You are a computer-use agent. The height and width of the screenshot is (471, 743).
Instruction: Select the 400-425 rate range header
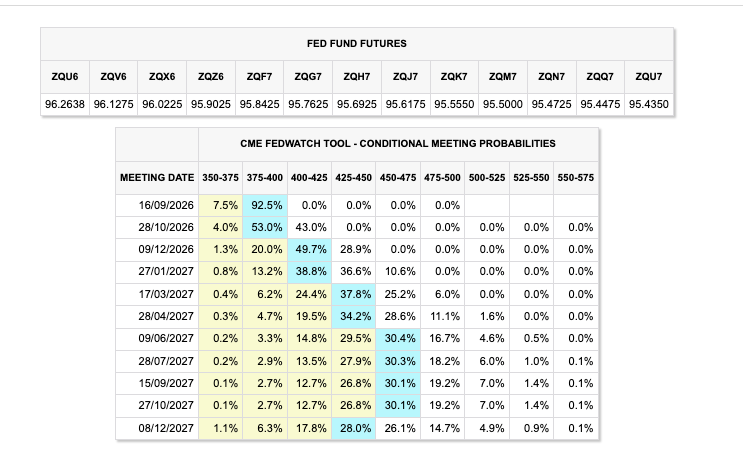click(309, 178)
